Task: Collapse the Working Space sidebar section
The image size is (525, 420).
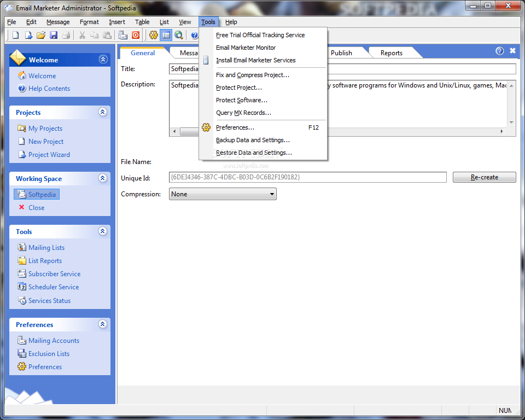Action: (103, 178)
